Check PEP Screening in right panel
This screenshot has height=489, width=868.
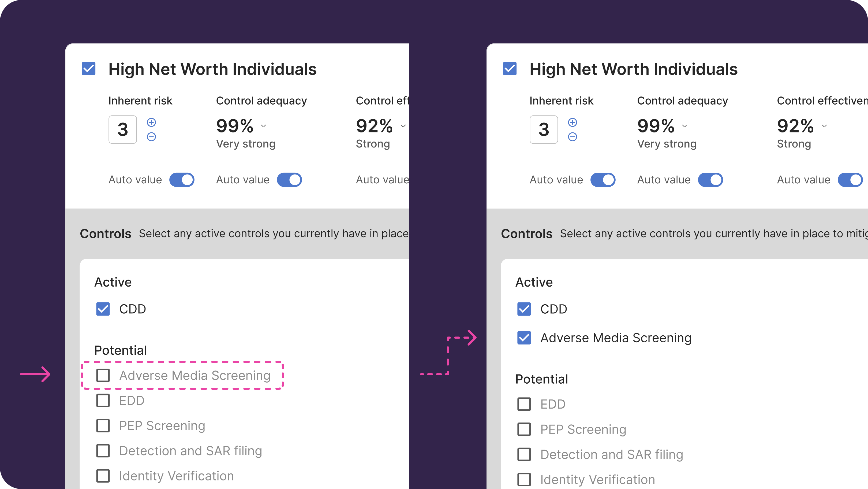tap(524, 429)
